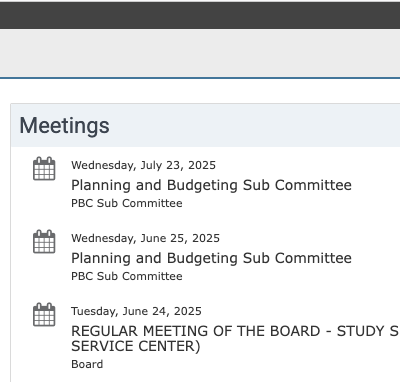The width and height of the screenshot is (400, 382).
Task: Click the light gray bar below the dark header
Action: [200, 53]
